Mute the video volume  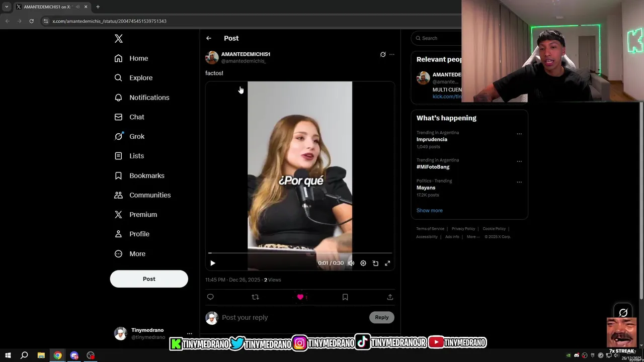coord(351,263)
